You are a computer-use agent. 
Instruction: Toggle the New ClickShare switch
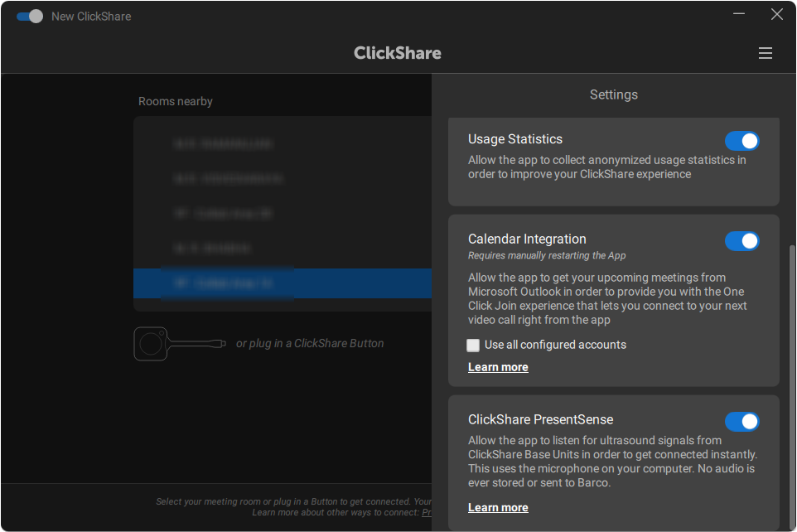click(30, 17)
